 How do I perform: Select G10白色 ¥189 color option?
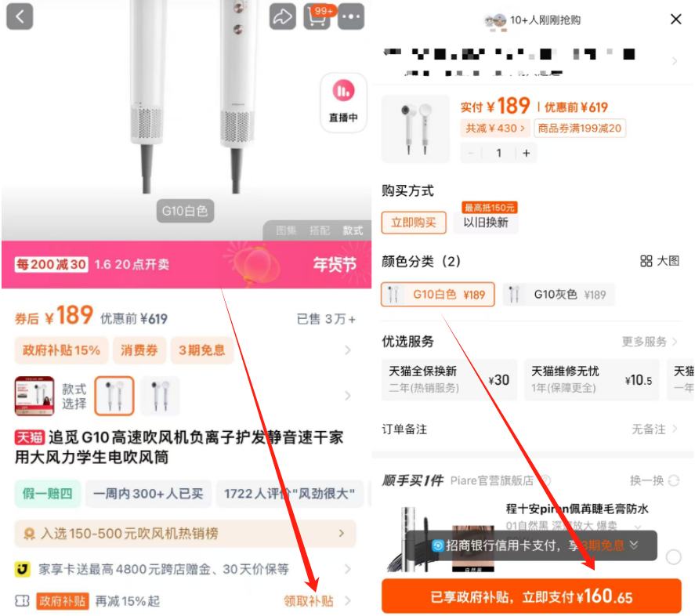[x=438, y=295]
